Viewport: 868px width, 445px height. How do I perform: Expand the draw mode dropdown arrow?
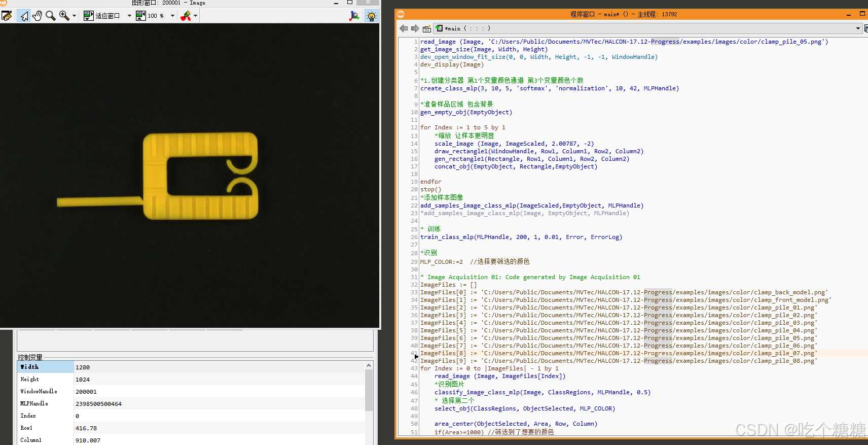[x=195, y=16]
